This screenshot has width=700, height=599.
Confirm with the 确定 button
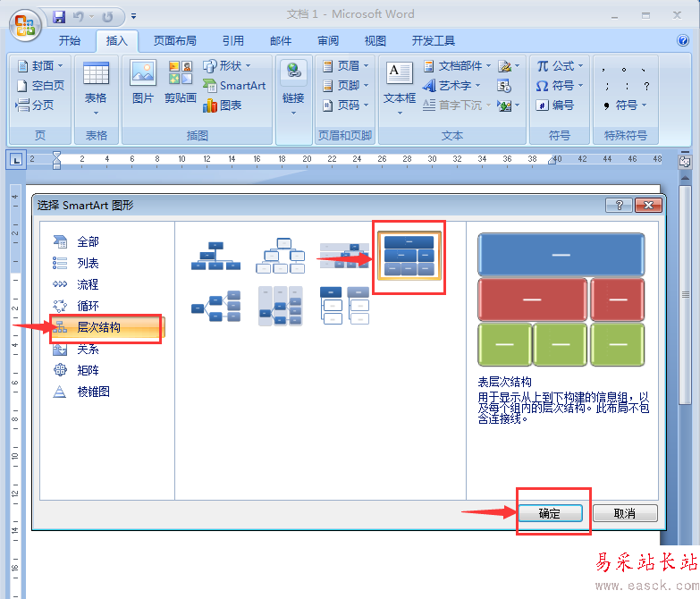pos(550,513)
